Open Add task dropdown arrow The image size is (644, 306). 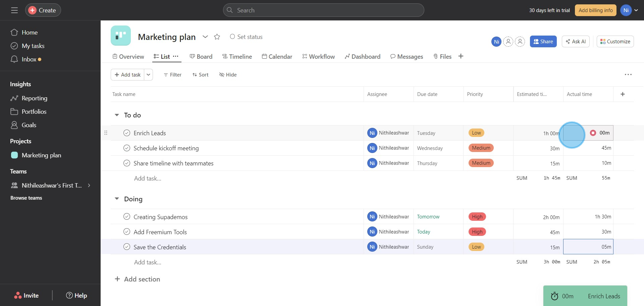tap(149, 75)
